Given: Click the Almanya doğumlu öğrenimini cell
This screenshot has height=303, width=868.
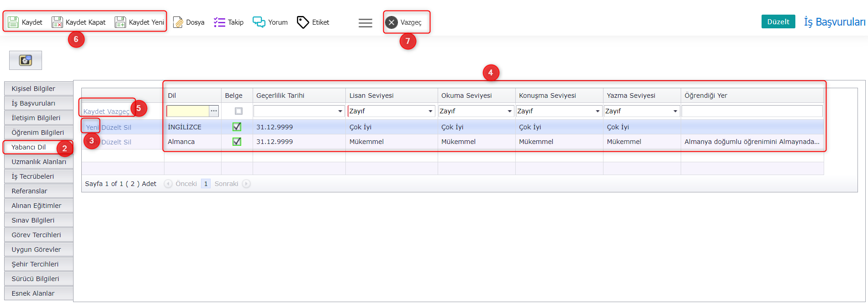Looking at the screenshot, I should pos(752,142).
